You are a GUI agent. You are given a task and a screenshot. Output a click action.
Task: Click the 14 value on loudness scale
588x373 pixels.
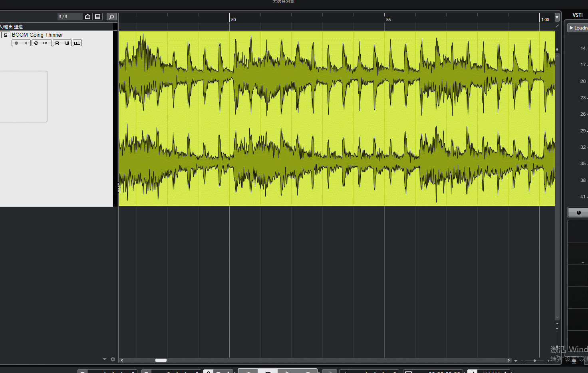(x=583, y=48)
